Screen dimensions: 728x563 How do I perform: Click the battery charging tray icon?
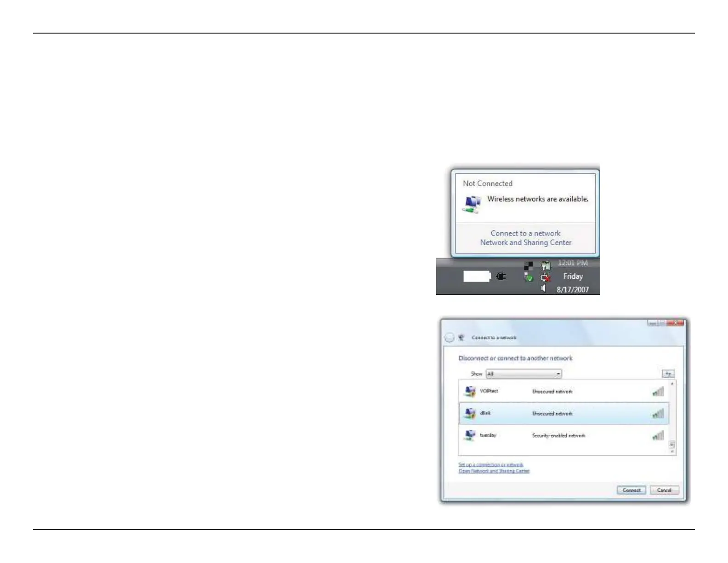tap(546, 265)
